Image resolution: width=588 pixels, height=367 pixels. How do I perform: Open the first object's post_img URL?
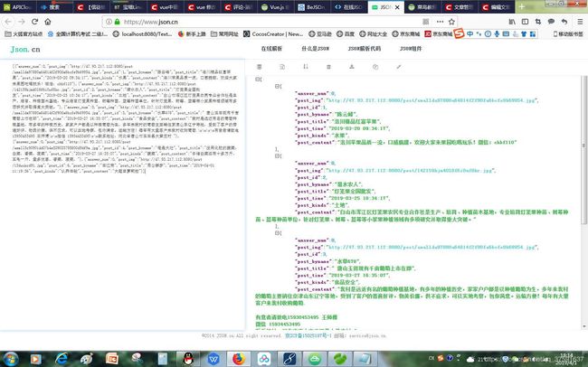pyautogui.click(x=432, y=100)
